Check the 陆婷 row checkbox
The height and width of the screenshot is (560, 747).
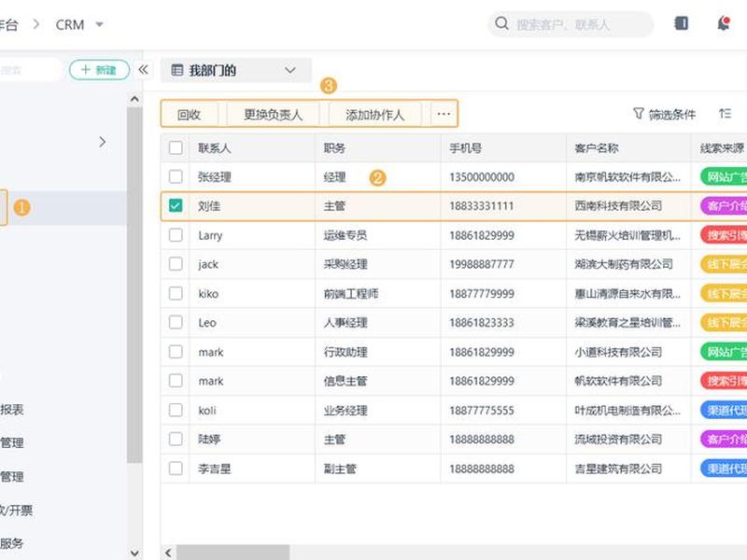coord(176,439)
